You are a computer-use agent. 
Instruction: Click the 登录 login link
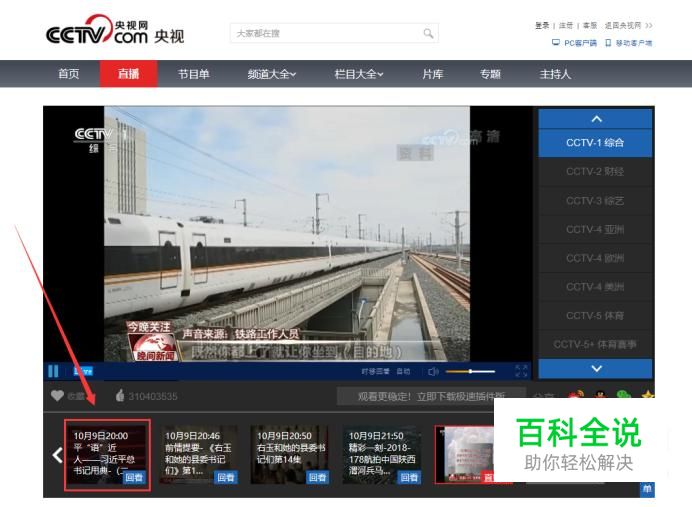[x=542, y=26]
